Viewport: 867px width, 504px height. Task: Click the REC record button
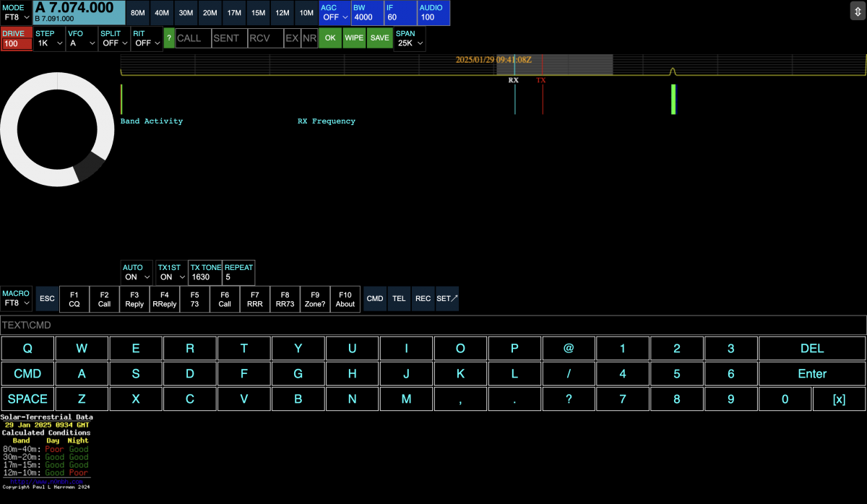click(423, 299)
